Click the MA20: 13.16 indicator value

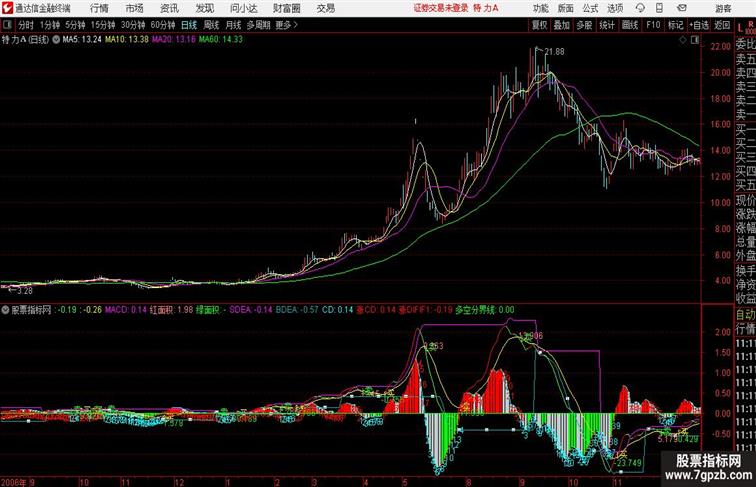pyautogui.click(x=174, y=40)
